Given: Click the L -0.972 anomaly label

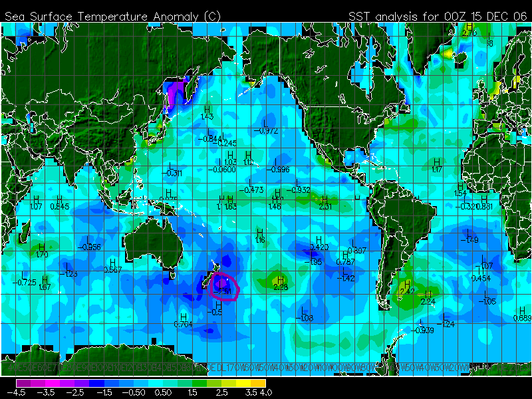Looking at the screenshot, I should (266, 127).
